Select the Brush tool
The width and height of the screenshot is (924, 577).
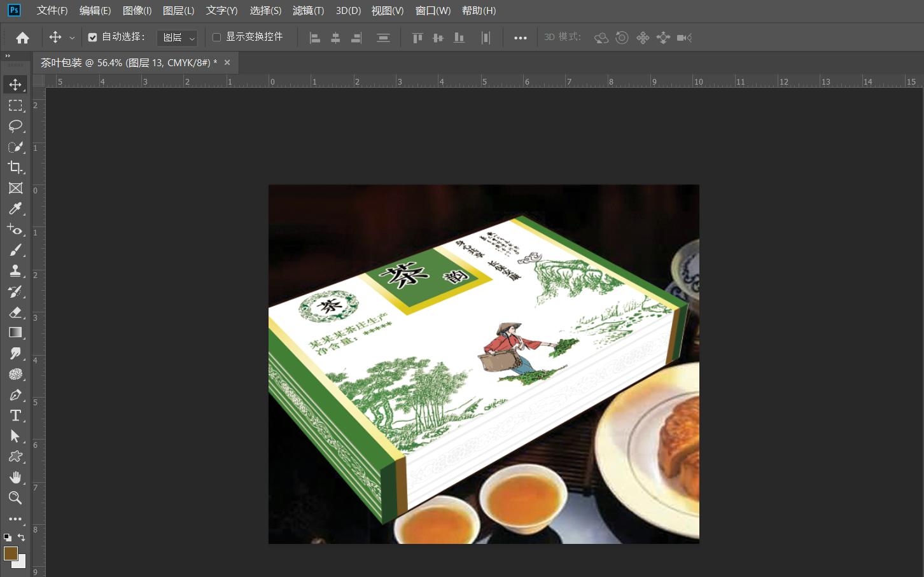(x=16, y=249)
